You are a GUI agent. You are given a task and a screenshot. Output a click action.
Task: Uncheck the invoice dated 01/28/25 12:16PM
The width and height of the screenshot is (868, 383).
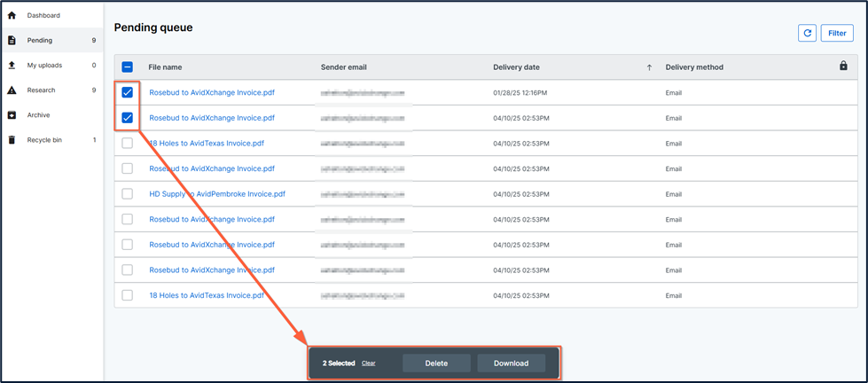pos(128,92)
